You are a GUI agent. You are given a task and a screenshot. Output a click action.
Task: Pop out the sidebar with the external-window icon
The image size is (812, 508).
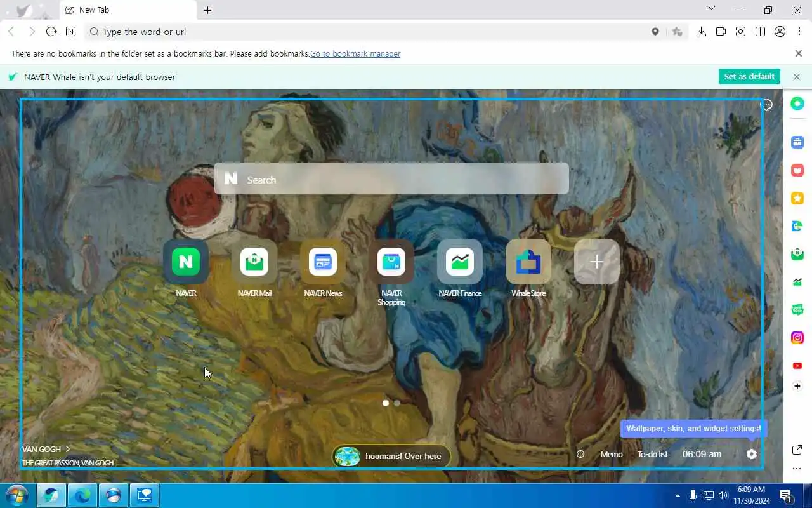pos(797,450)
